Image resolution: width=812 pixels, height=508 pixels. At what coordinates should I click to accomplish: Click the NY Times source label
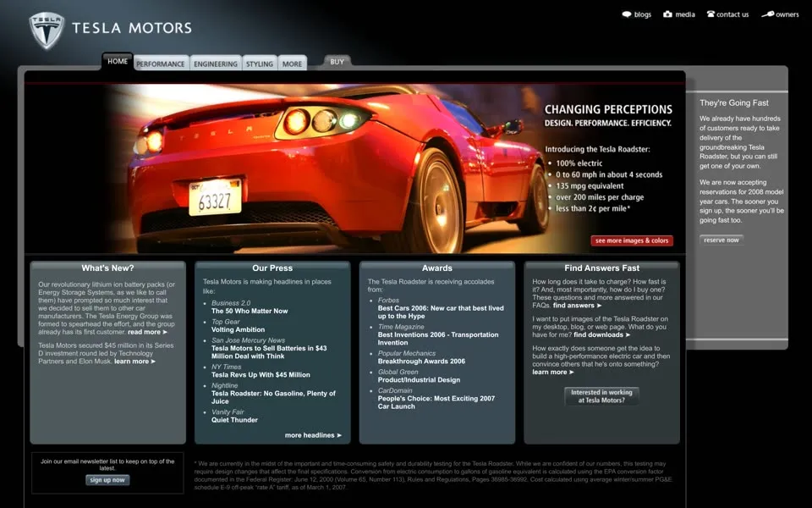point(227,367)
